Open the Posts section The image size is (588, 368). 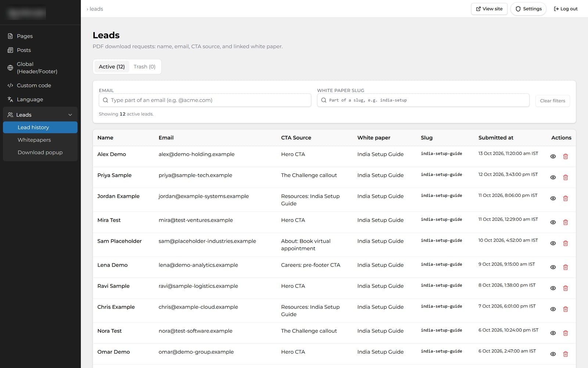pos(40,50)
